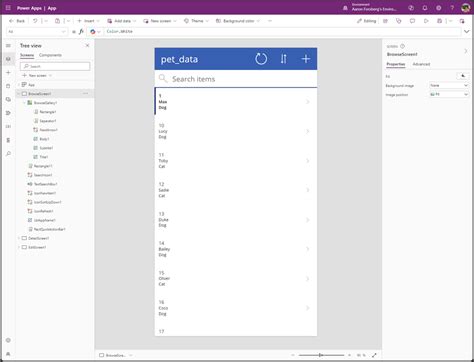The height and width of the screenshot is (362, 474).
Task: Open settings gear in header
Action: [438, 8]
